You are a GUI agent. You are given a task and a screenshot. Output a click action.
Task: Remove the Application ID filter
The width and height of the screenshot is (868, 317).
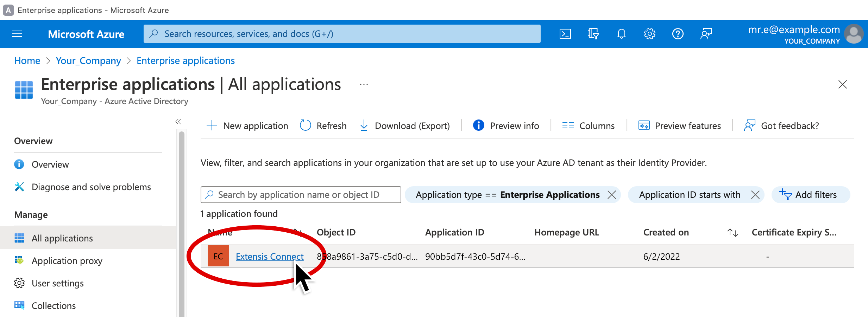coord(755,195)
